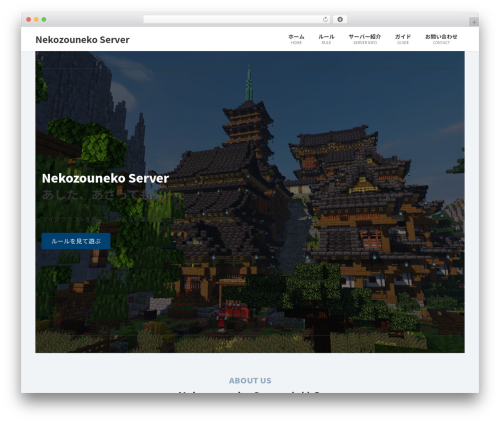Click the ABOUT US section heading
This screenshot has width=500, height=423.
coord(250,380)
